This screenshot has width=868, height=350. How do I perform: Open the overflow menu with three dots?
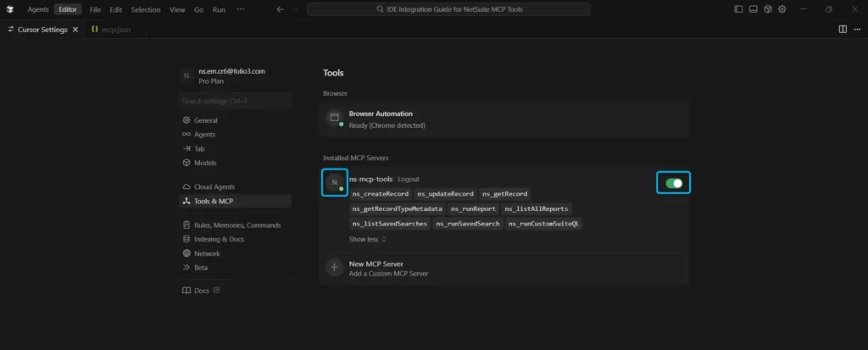(241, 9)
